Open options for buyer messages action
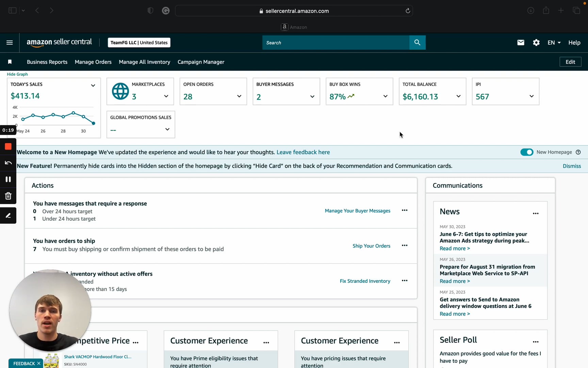Screen dimensions: 588x368 click(405, 210)
